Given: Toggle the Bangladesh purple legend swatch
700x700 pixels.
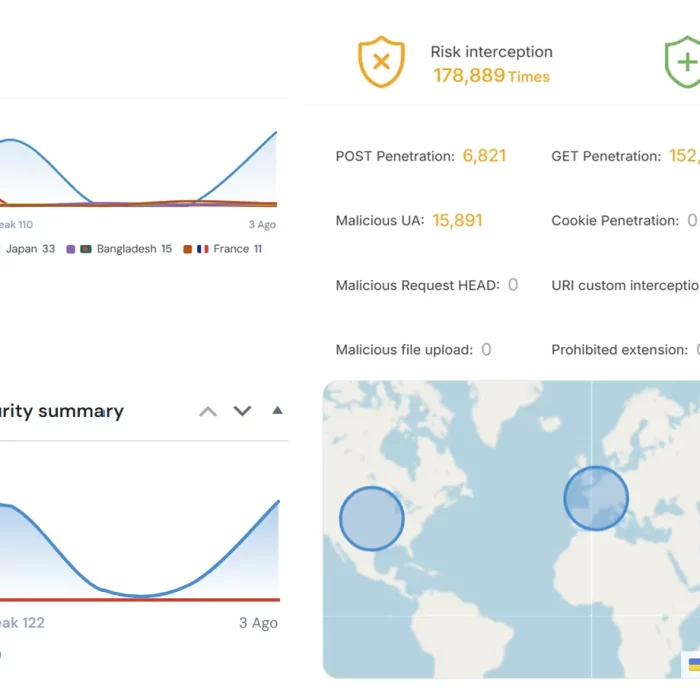Looking at the screenshot, I should (x=71, y=249).
